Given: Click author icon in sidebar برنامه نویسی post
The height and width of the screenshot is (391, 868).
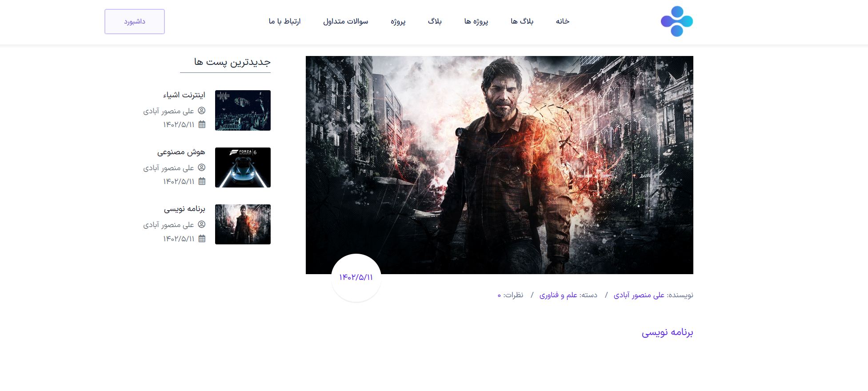Looking at the screenshot, I should tap(201, 224).
